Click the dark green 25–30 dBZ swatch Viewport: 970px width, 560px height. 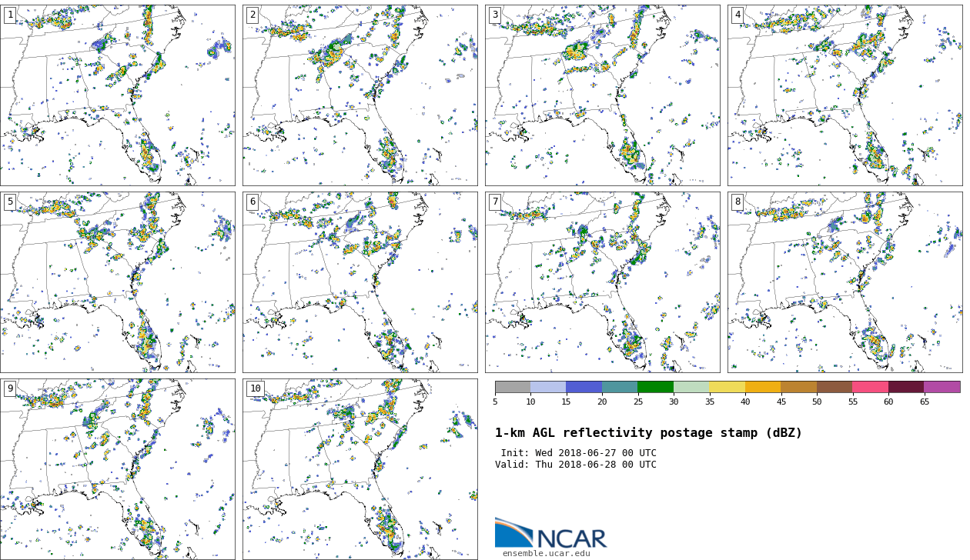pos(655,387)
